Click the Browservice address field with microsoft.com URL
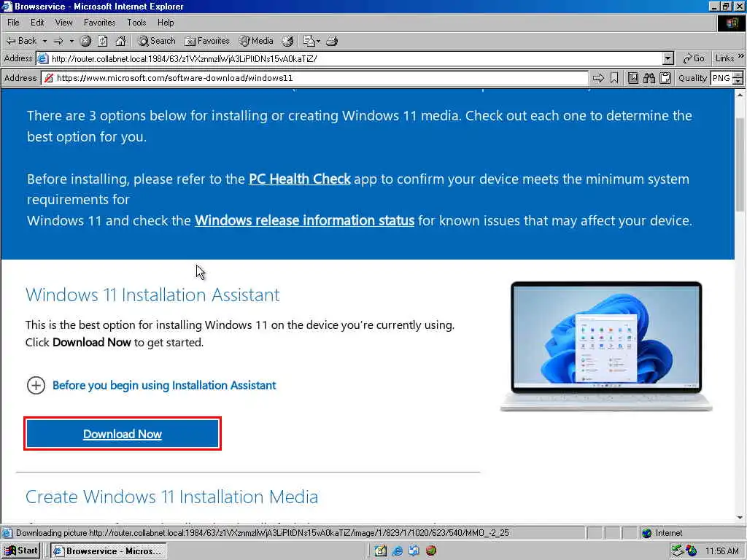This screenshot has width=747, height=560. (314, 78)
